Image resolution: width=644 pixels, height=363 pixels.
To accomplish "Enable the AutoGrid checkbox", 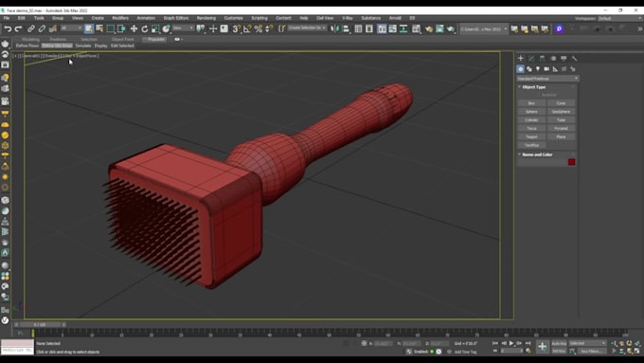I will pos(539,95).
